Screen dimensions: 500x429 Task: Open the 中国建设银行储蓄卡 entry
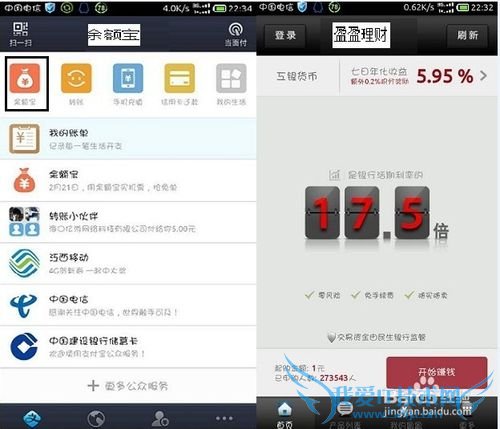tap(128, 347)
